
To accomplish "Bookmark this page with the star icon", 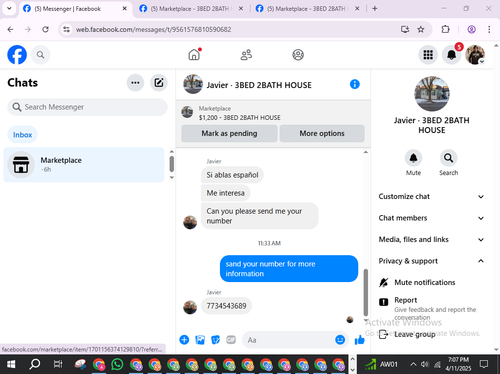I will [421, 29].
